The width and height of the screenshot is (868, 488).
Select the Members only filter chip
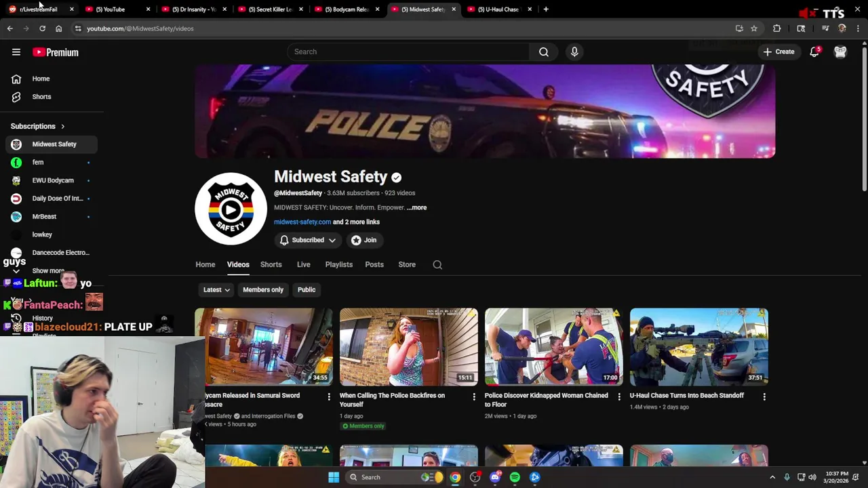point(263,289)
